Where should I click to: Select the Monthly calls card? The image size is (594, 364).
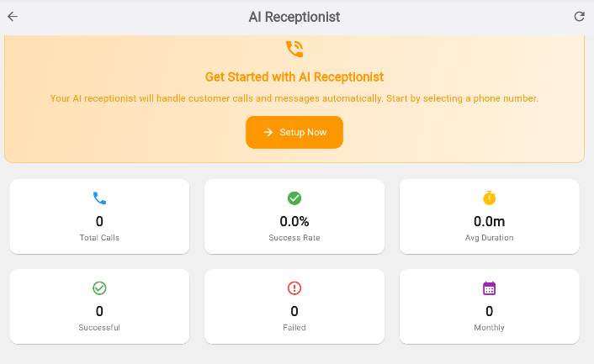coord(490,307)
